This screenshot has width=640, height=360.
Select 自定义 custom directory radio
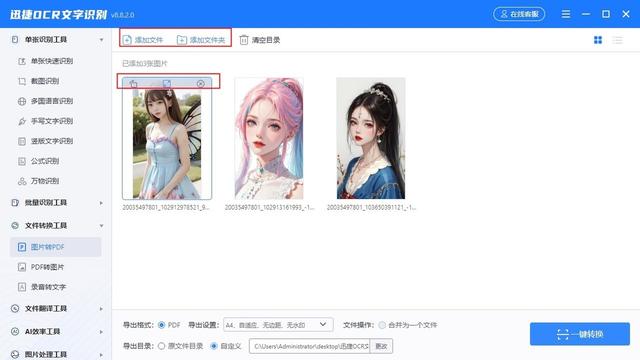pos(213,346)
